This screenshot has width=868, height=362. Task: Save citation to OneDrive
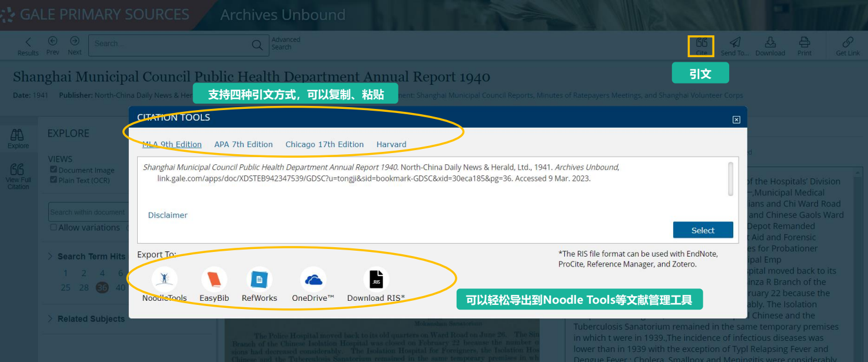[x=313, y=280]
